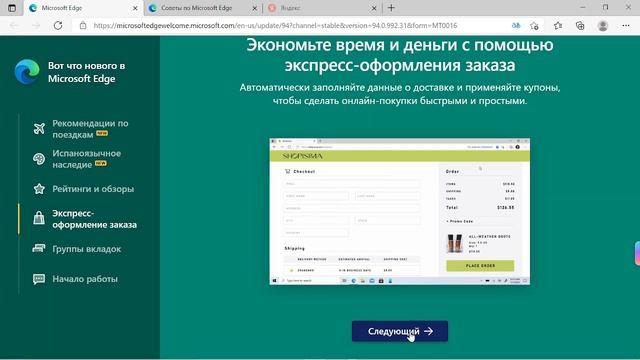The image size is (640, 360).
Task: Click the checkout demo screenshot
Action: [400, 211]
